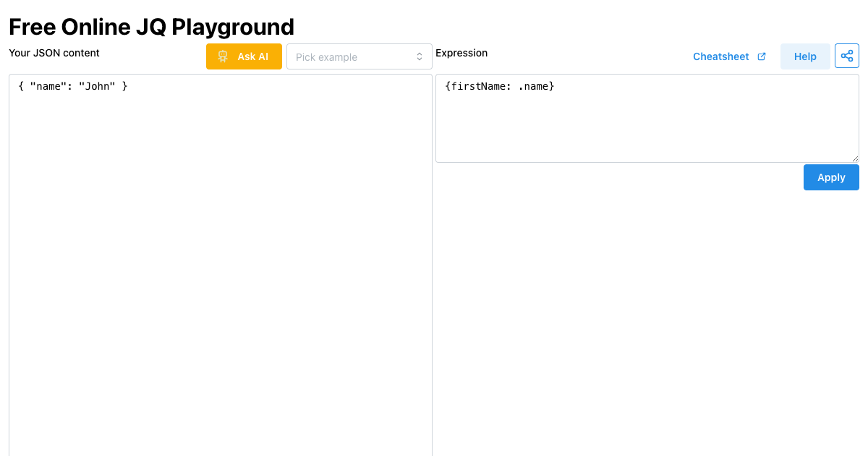
Task: Open the Cheatsheet link
Action: tap(720, 56)
